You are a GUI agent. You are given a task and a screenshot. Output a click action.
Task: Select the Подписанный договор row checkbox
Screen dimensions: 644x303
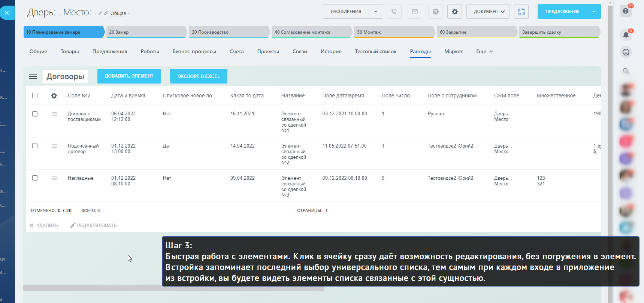click(35, 146)
